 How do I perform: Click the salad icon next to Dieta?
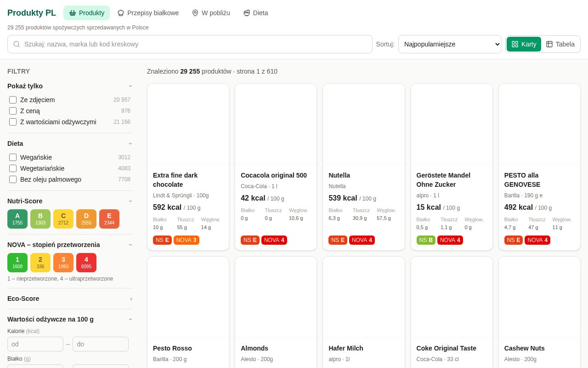tap(247, 13)
